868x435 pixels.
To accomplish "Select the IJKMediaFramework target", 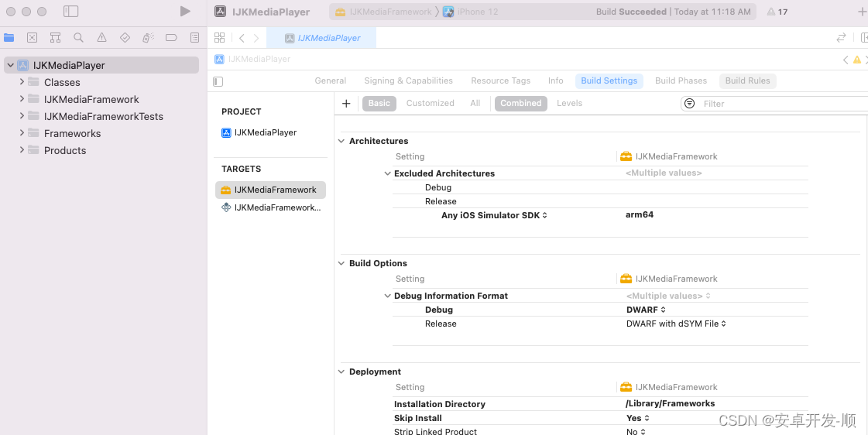I will pyautogui.click(x=270, y=190).
